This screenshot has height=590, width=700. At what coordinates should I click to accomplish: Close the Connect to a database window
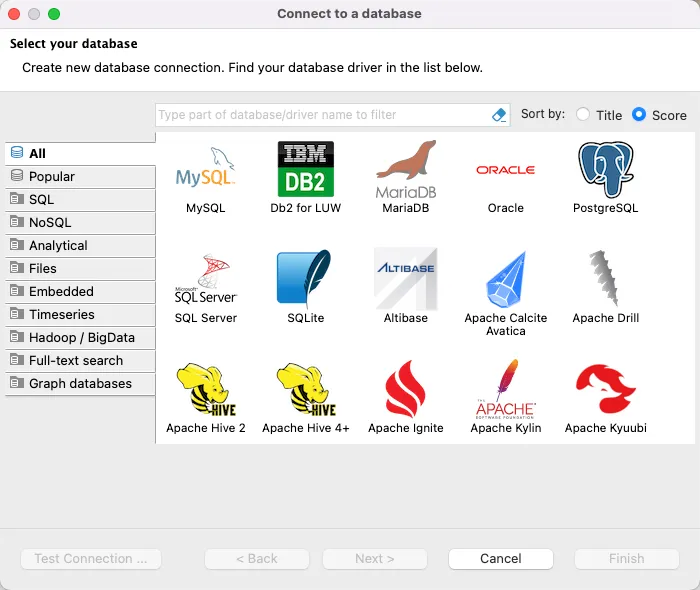(14, 14)
